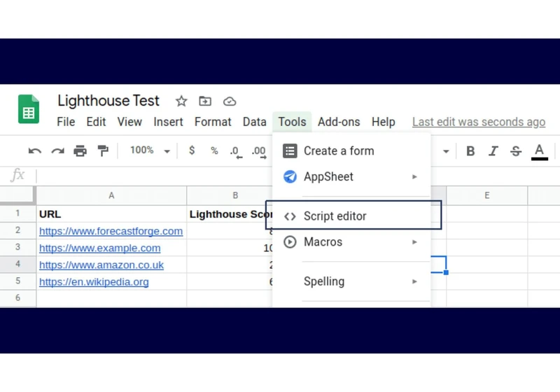Toggle strikethrough formatting
Viewport: 560px width, 392px height.
516,151
